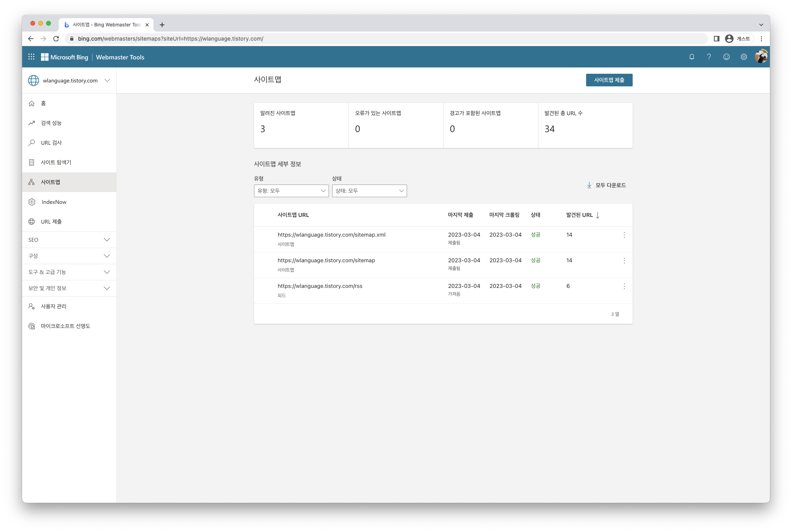Open the settings gear icon
Viewport: 792px width, 532px height.
743,57
